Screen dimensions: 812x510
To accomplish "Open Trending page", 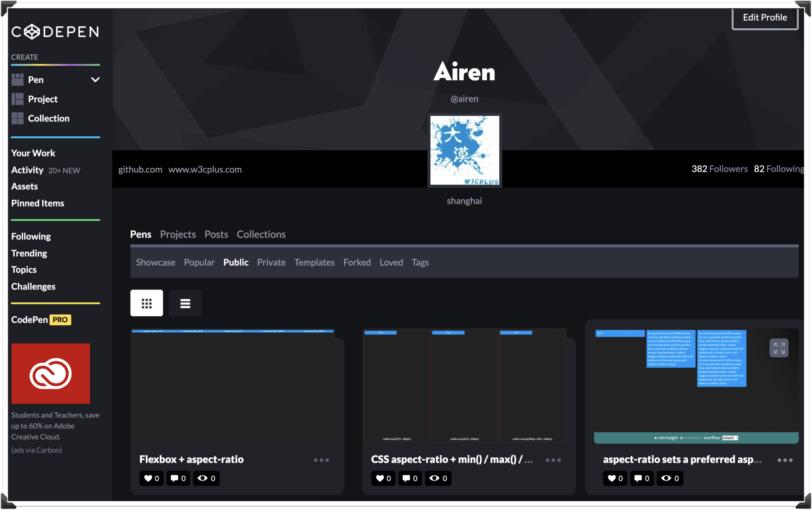I will [29, 253].
